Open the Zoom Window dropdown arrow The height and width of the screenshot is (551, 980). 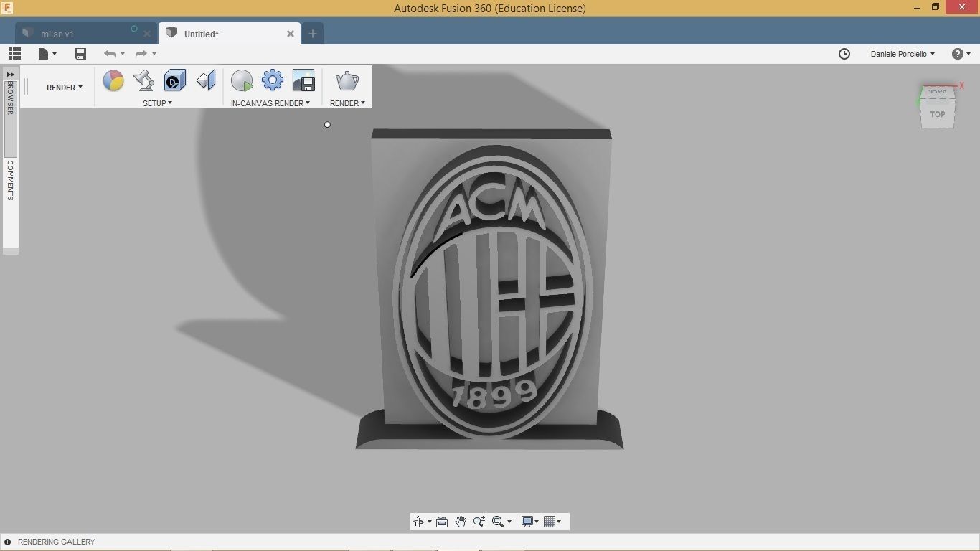click(x=509, y=522)
